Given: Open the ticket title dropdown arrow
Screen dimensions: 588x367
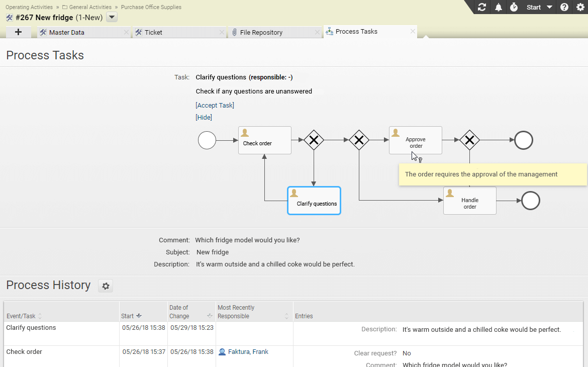Looking at the screenshot, I should [112, 17].
